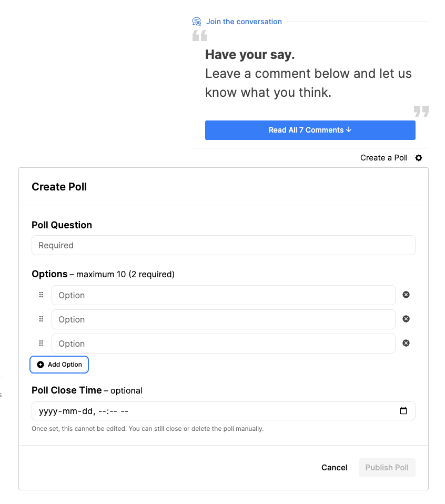This screenshot has height=504, width=445.
Task: Open the Join the conversation link
Action: 244,22
